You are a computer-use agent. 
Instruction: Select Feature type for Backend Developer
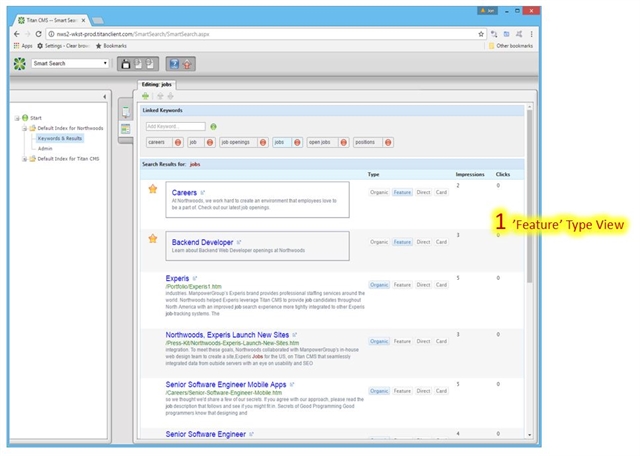[x=402, y=242]
